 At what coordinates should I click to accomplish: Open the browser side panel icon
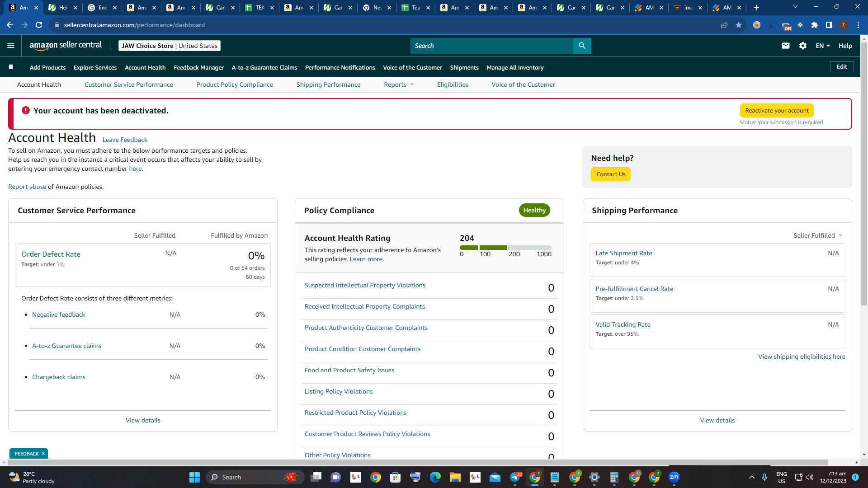(829, 25)
